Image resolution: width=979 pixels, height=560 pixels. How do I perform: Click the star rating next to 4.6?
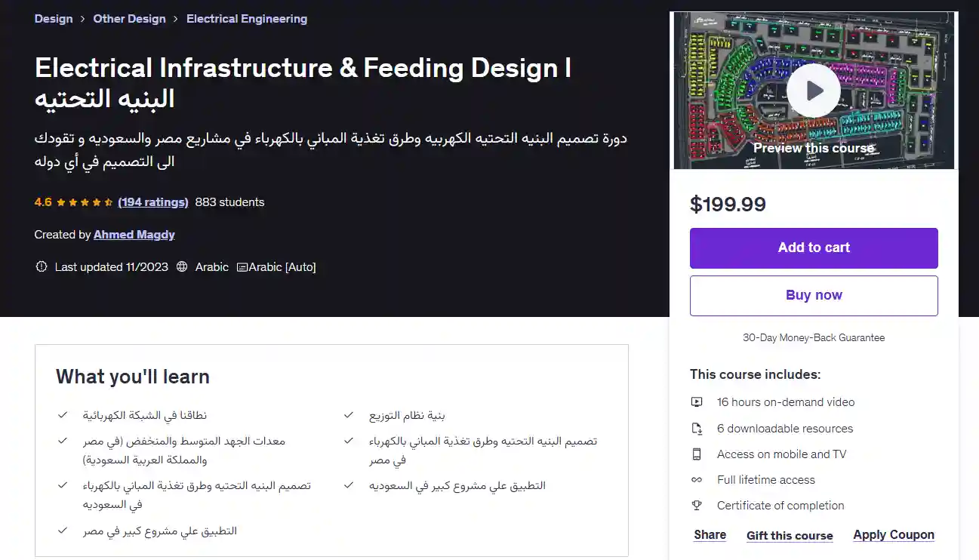[x=84, y=202]
